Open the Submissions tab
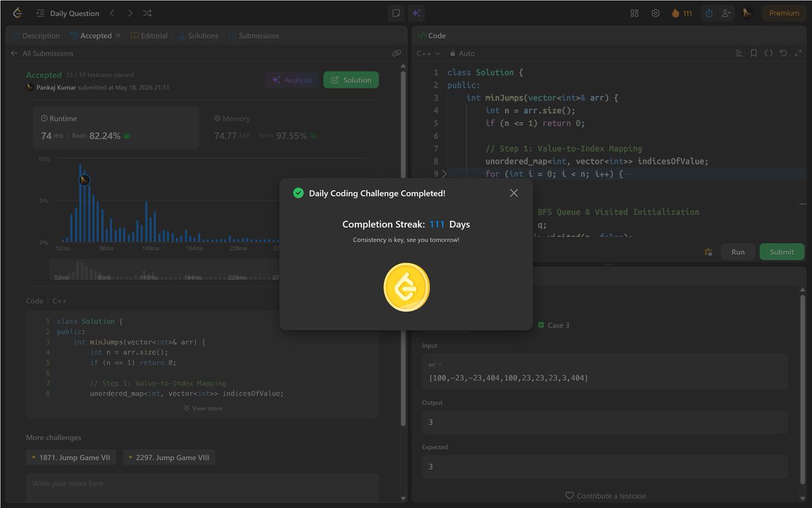 [x=254, y=35]
